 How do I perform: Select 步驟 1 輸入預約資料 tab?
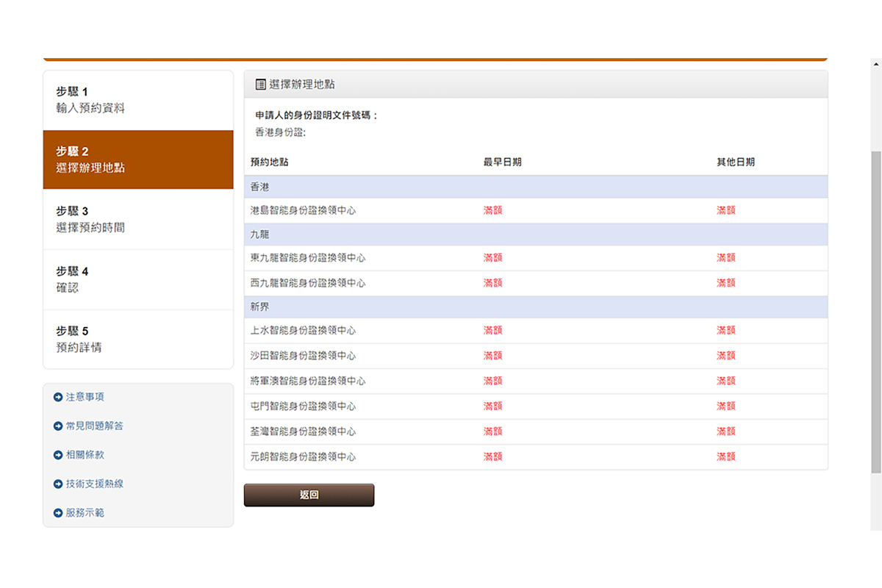click(x=138, y=100)
